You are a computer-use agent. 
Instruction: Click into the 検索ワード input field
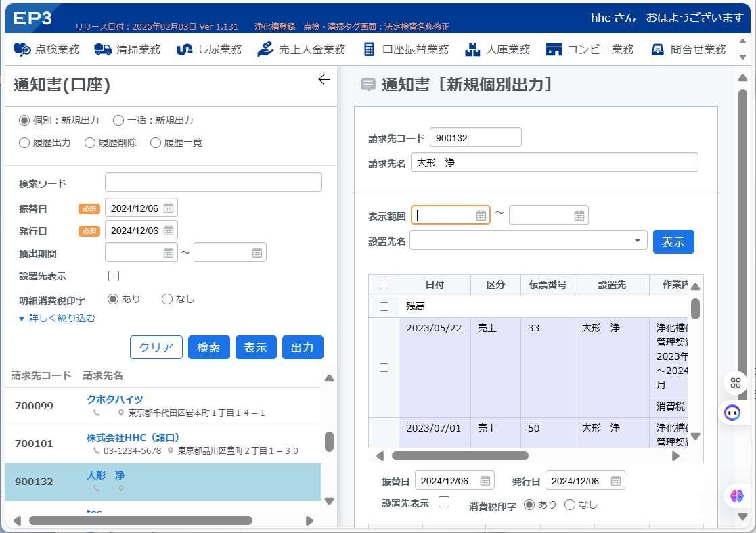tap(213, 183)
